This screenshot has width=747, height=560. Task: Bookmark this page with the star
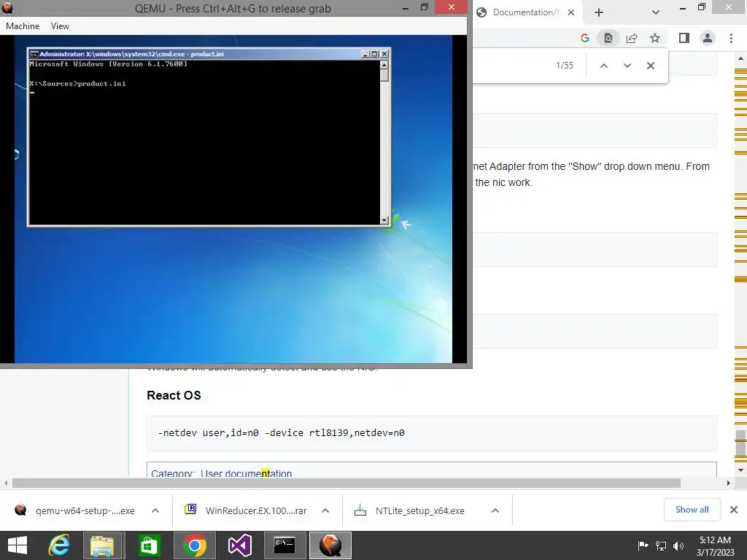tap(655, 38)
